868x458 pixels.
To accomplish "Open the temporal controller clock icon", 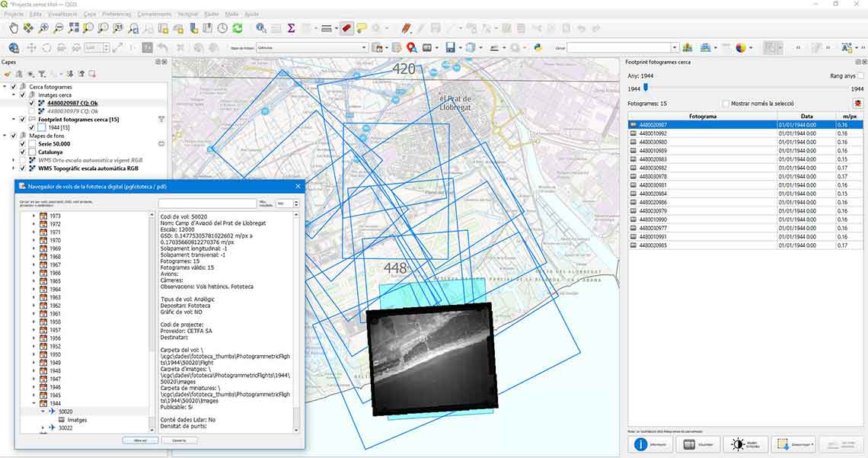I will 222,28.
